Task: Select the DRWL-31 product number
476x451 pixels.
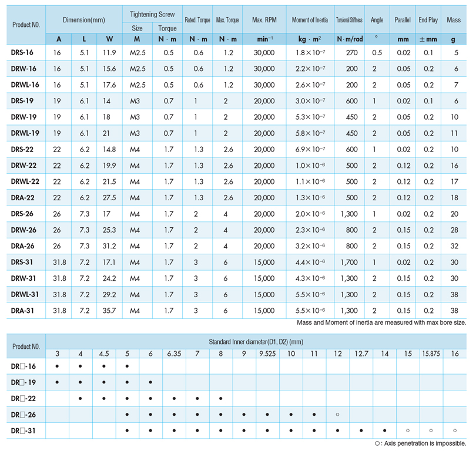Action: (x=25, y=294)
